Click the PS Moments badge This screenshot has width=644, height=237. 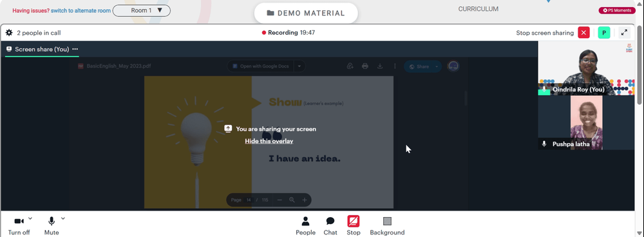(x=617, y=10)
